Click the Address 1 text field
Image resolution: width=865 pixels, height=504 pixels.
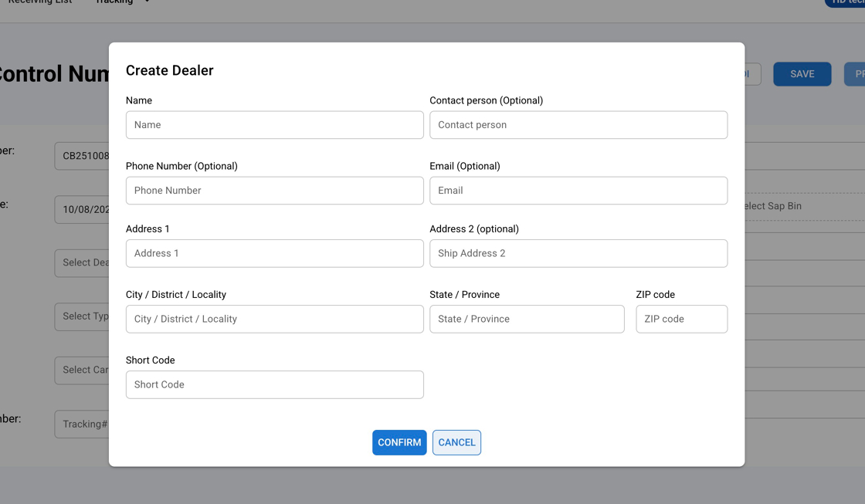274,253
